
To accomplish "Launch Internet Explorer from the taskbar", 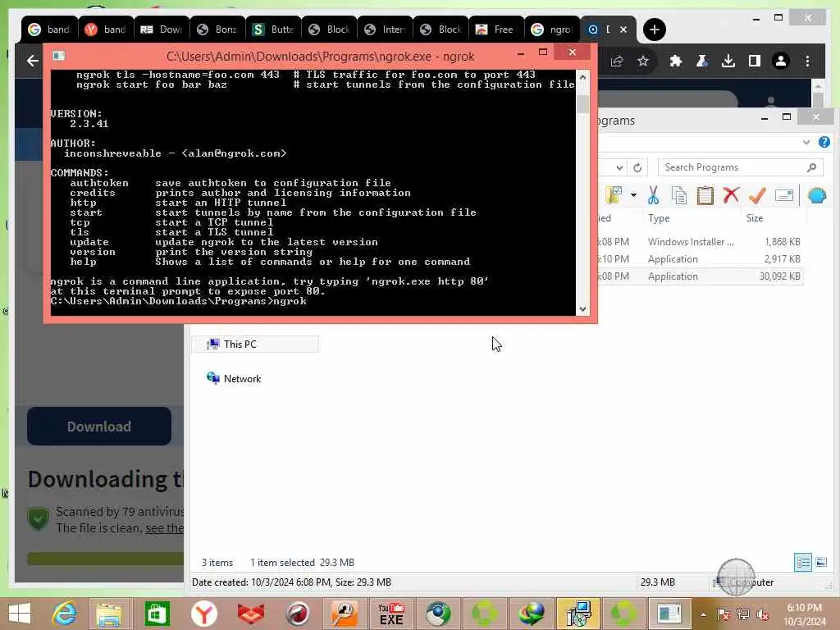I will tap(64, 614).
